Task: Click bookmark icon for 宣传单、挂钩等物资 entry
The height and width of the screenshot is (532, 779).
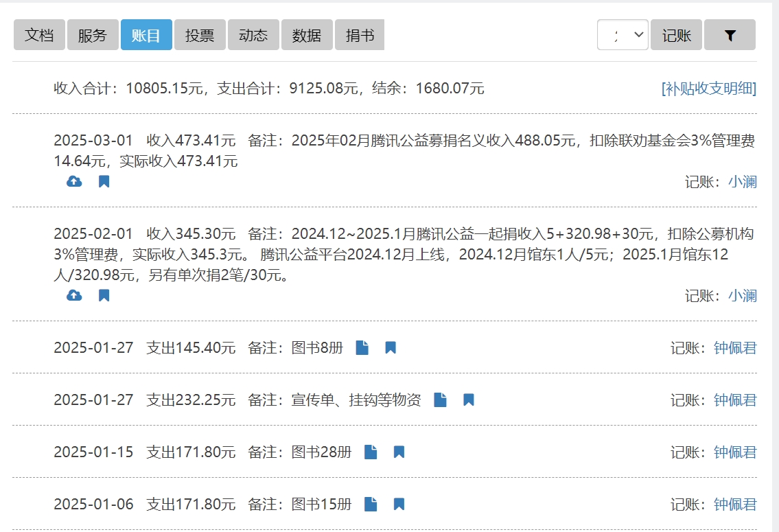Action: pos(469,400)
